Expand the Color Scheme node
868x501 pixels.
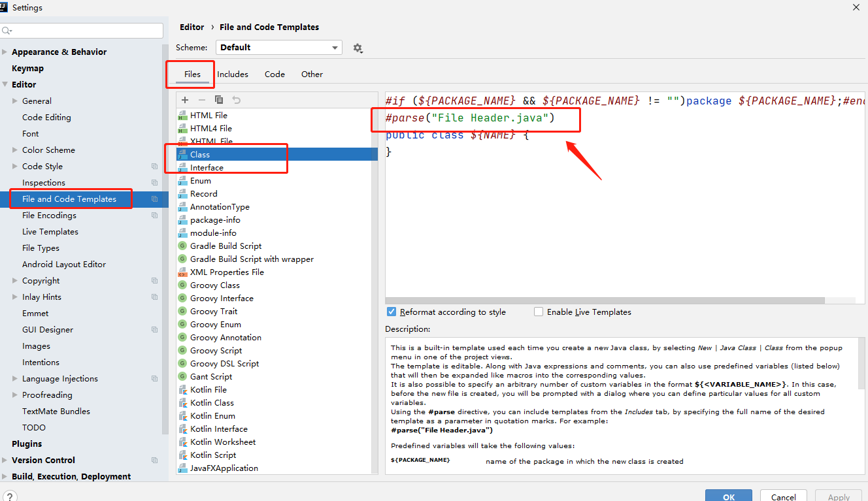click(16, 150)
